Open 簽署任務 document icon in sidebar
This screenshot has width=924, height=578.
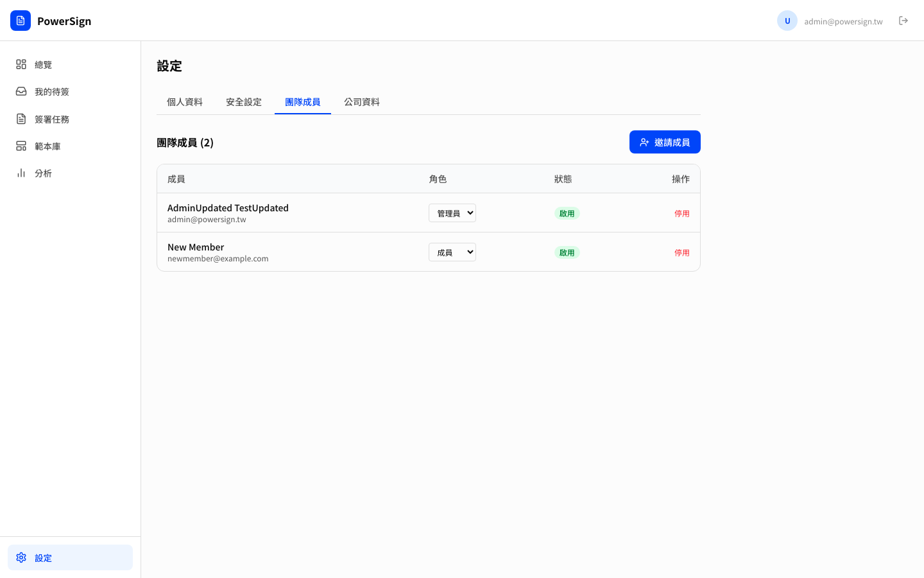[21, 119]
